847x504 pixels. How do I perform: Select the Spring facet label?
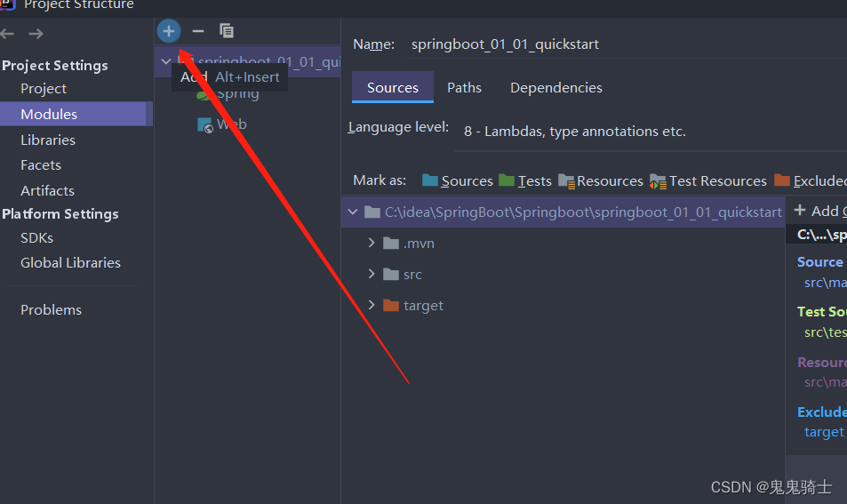237,95
